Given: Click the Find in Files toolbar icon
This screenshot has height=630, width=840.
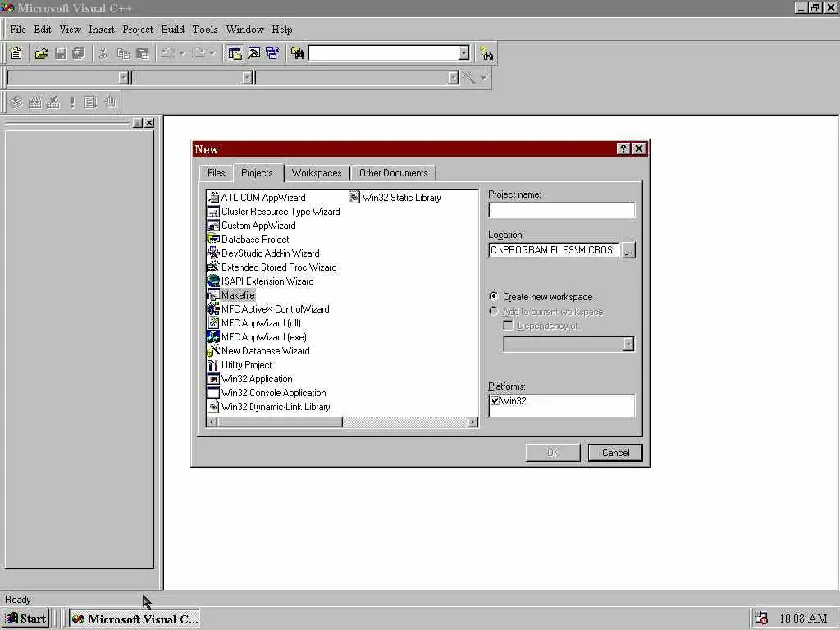Looking at the screenshot, I should point(298,53).
